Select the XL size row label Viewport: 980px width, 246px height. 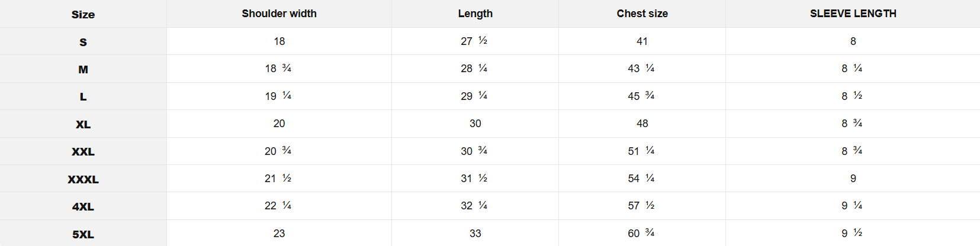point(83,124)
